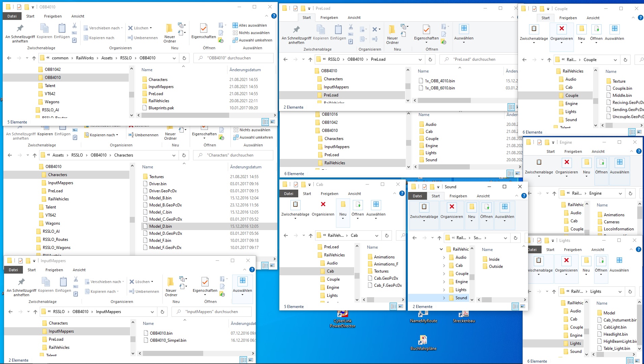
Task: Open the Datei menu in Sound window
Action: pos(417,196)
